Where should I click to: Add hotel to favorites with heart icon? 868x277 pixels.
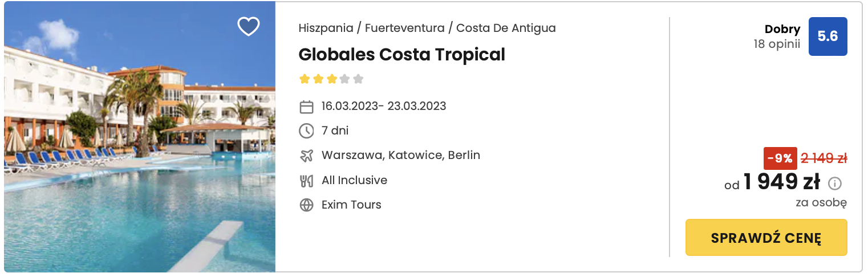(249, 26)
